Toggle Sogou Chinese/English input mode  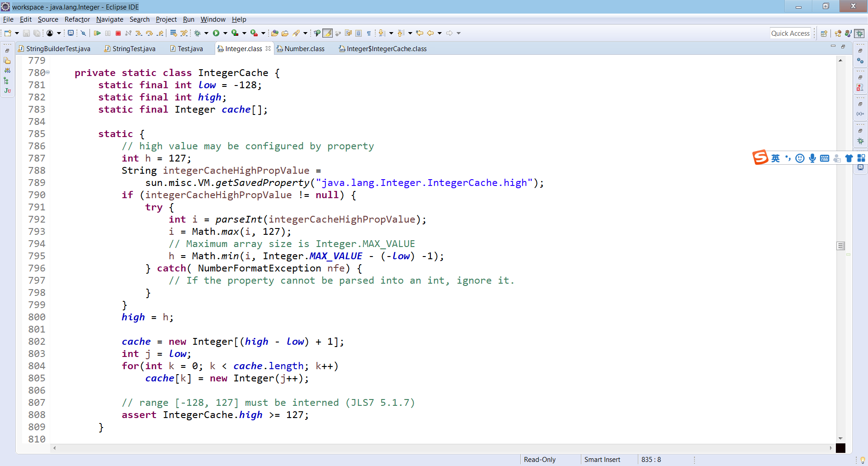pos(776,158)
